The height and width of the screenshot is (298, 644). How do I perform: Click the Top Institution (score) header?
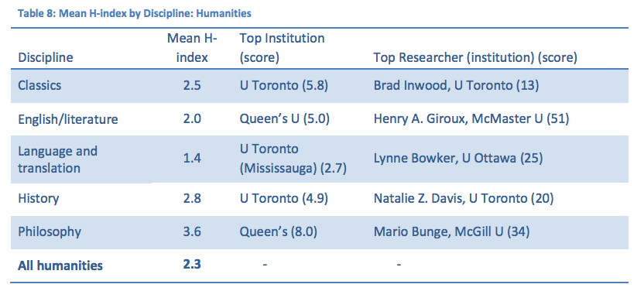283,48
